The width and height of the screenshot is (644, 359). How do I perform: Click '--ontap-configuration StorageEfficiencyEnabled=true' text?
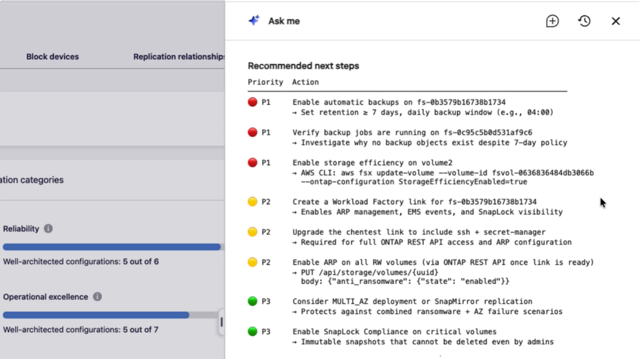[414, 182]
